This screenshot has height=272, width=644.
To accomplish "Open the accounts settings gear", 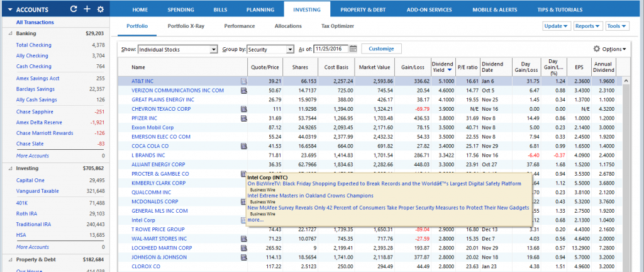I will tap(100, 9).
